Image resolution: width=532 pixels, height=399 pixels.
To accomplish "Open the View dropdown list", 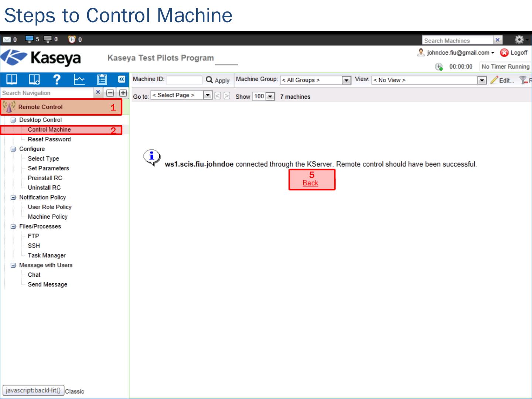I will pos(482,80).
